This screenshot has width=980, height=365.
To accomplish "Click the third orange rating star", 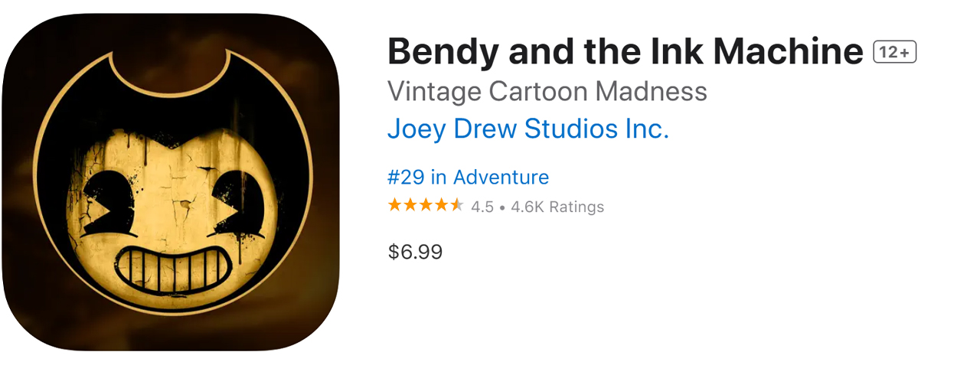I will [426, 205].
